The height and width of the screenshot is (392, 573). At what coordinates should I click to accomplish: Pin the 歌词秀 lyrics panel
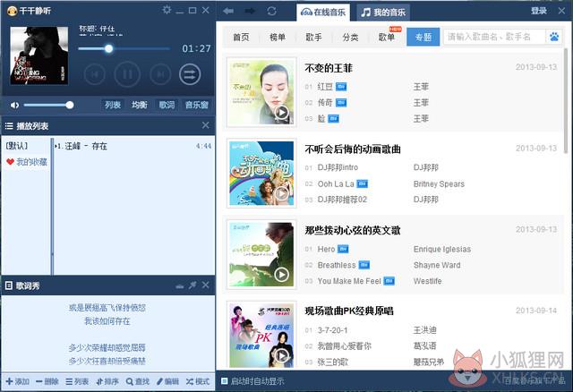click(192, 285)
